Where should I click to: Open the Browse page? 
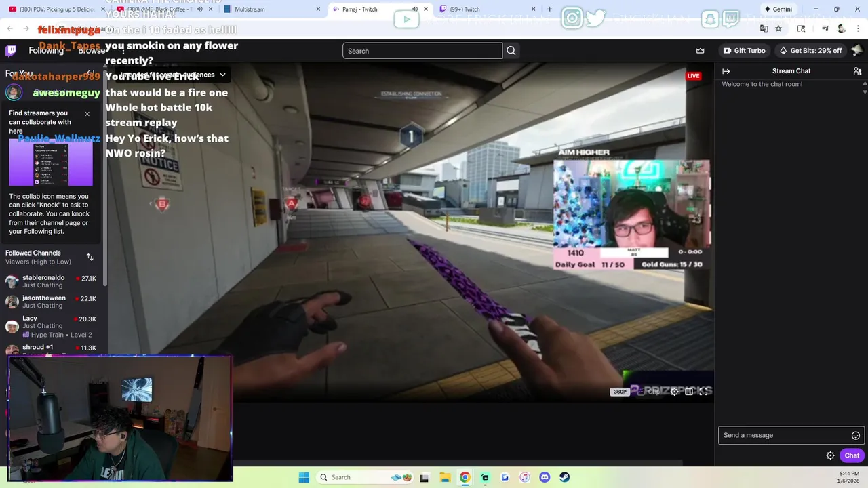click(x=92, y=51)
